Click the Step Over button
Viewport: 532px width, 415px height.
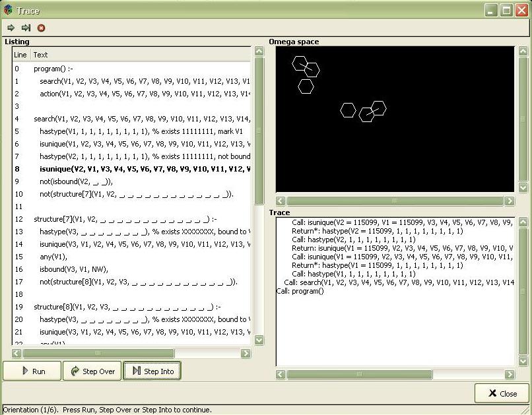(92, 371)
